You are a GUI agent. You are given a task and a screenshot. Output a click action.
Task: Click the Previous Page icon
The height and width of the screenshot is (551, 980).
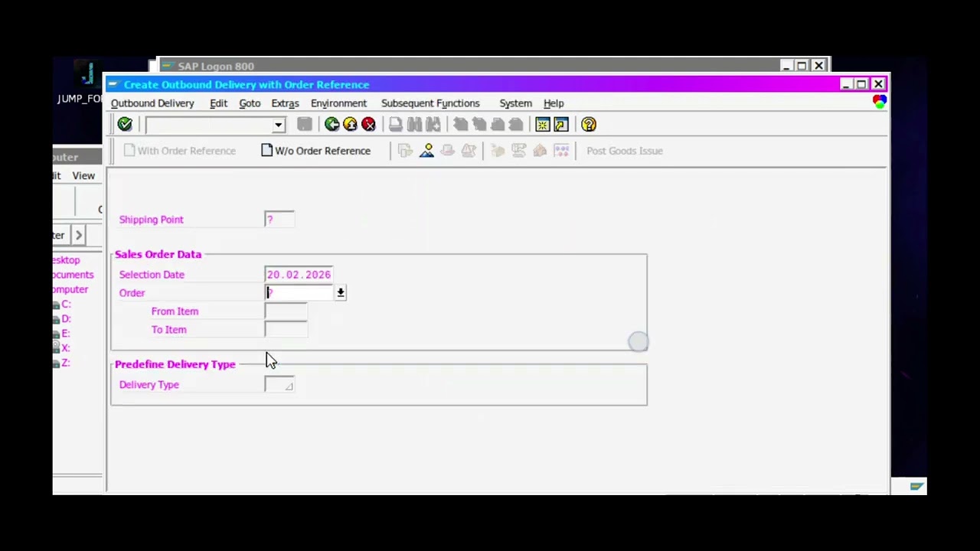[479, 124]
